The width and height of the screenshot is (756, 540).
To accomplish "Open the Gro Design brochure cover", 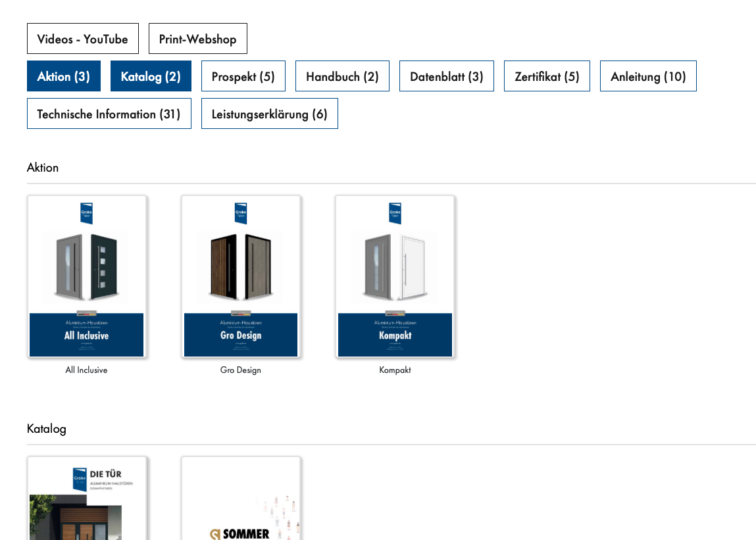I will (x=241, y=276).
